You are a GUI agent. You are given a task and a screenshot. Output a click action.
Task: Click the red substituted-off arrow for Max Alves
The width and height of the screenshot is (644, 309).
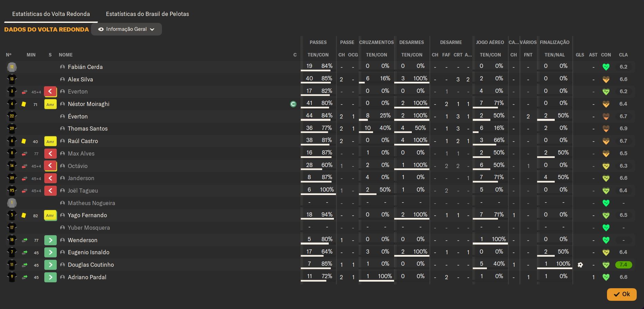point(51,153)
